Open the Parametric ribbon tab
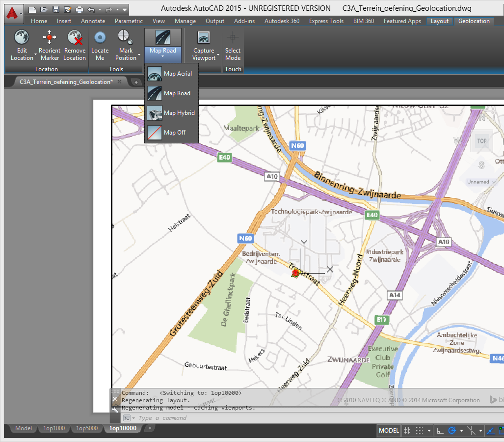The width and height of the screenshot is (504, 442). pyautogui.click(x=129, y=21)
